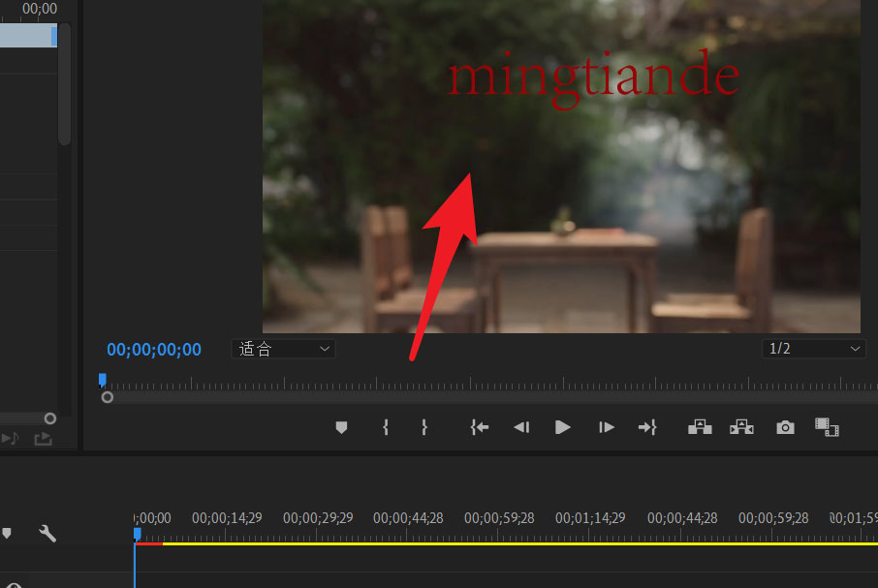Go to Out point button

tap(647, 427)
